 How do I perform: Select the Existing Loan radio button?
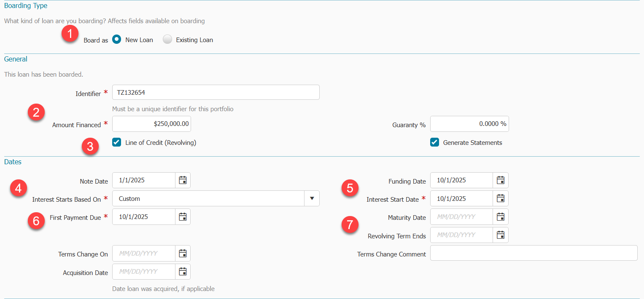pos(167,40)
